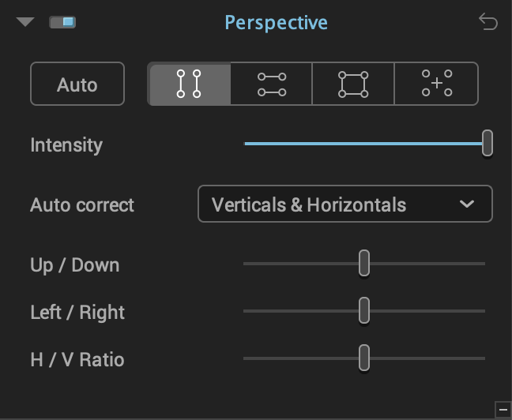Click the Intensity slider handle
Screen dimensions: 512x420
pyautogui.click(x=488, y=143)
